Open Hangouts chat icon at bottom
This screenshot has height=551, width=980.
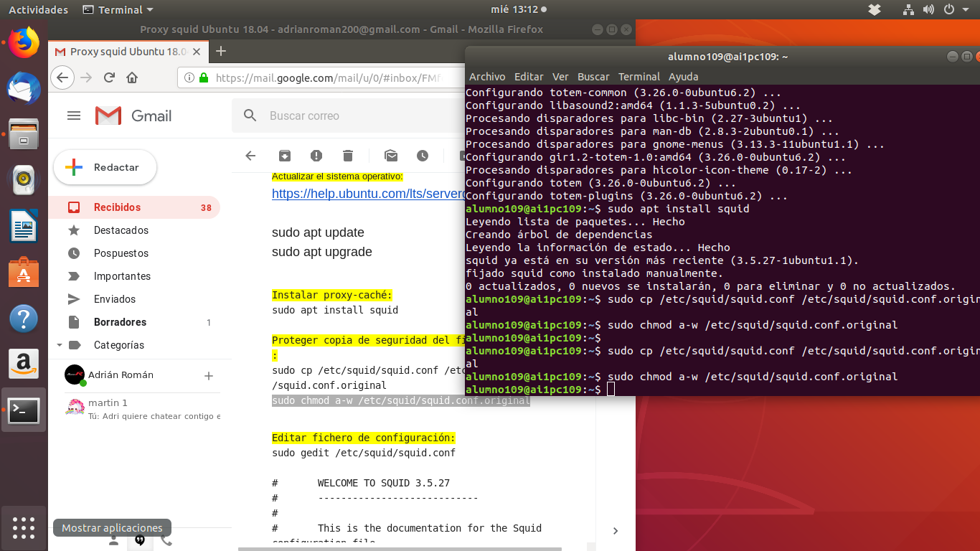pyautogui.click(x=141, y=540)
